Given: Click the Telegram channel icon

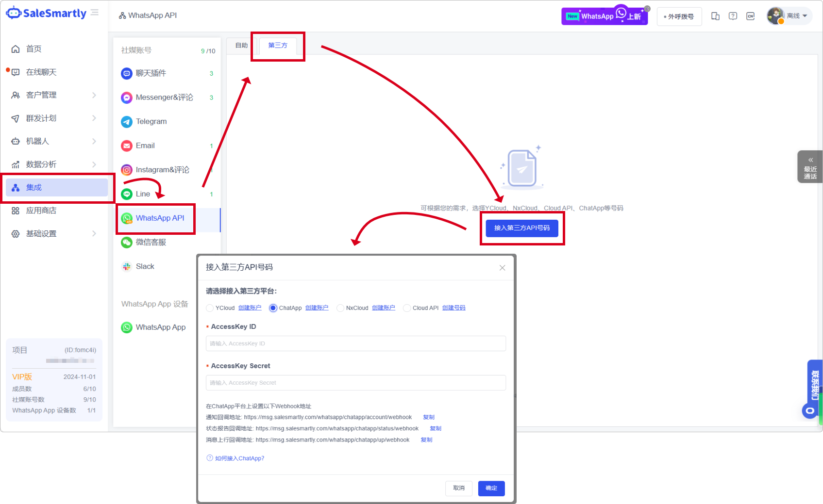Looking at the screenshot, I should (x=127, y=122).
